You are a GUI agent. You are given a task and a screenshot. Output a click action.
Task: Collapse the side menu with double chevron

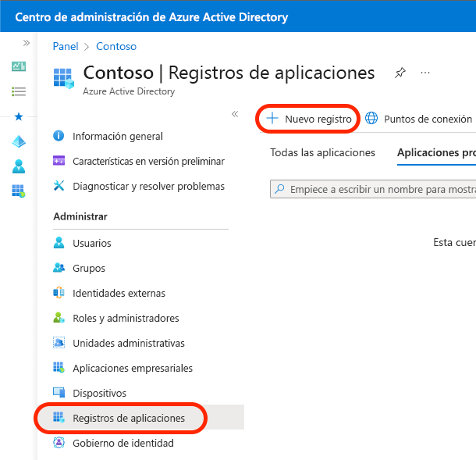[x=235, y=114]
